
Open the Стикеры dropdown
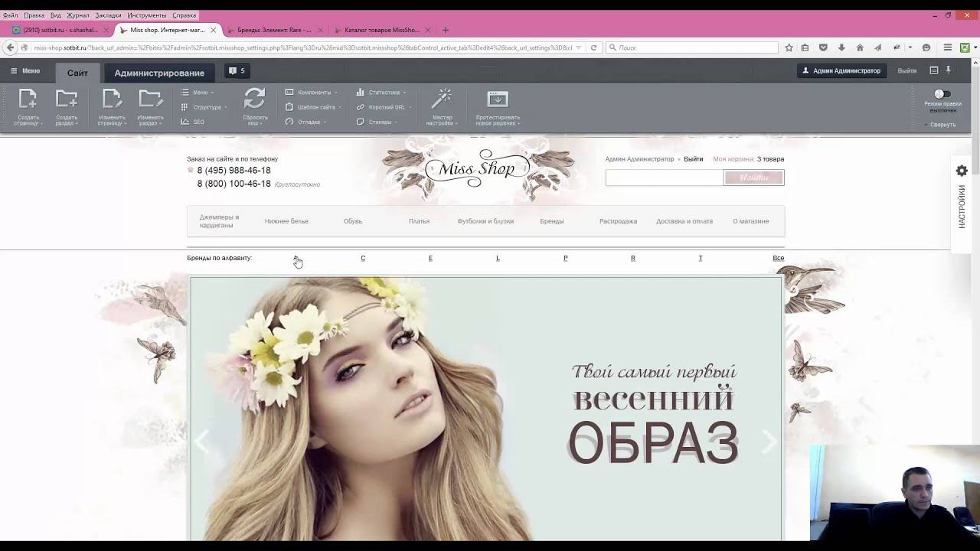376,122
